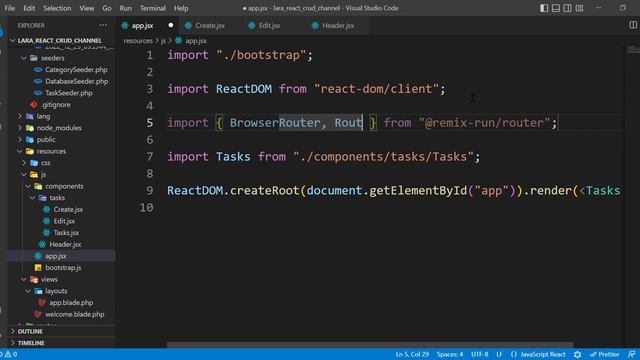The width and height of the screenshot is (640, 360).
Task: Click Ln 5, Col 29 status item
Action: pos(412,354)
